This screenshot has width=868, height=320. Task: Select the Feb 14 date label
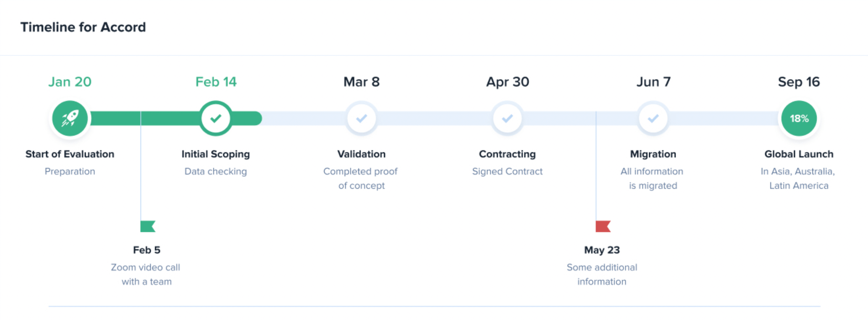coord(216,82)
